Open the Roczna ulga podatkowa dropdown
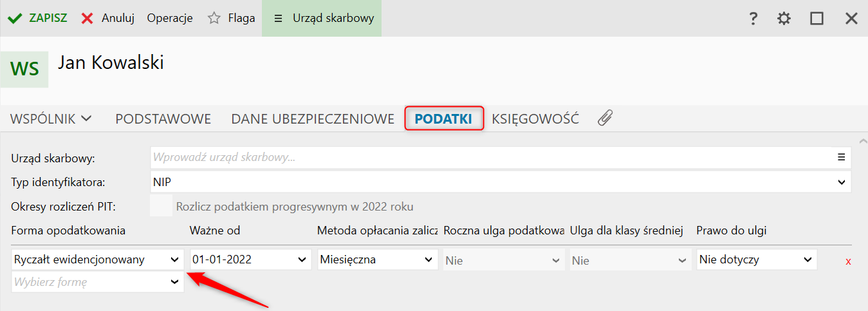This screenshot has width=868, height=311. click(504, 261)
